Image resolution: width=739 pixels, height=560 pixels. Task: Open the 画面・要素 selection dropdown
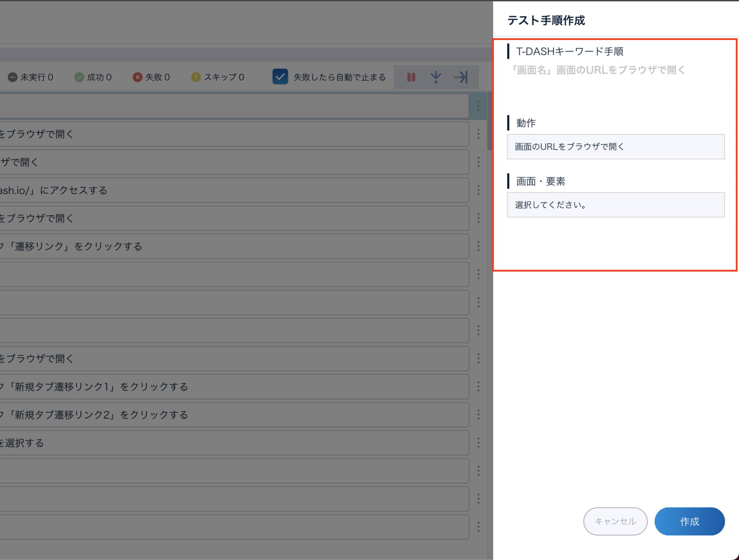(x=615, y=205)
